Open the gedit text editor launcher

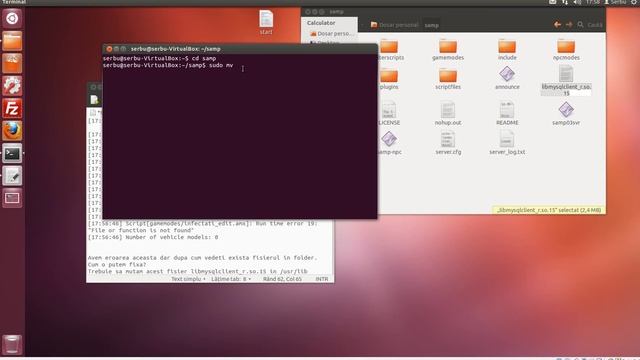[x=12, y=176]
